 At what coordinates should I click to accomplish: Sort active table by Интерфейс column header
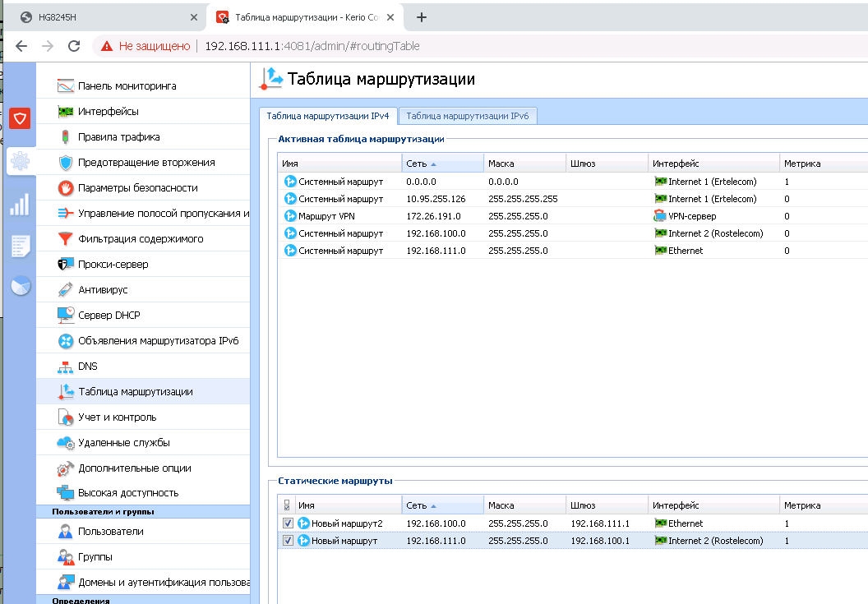pyautogui.click(x=713, y=164)
